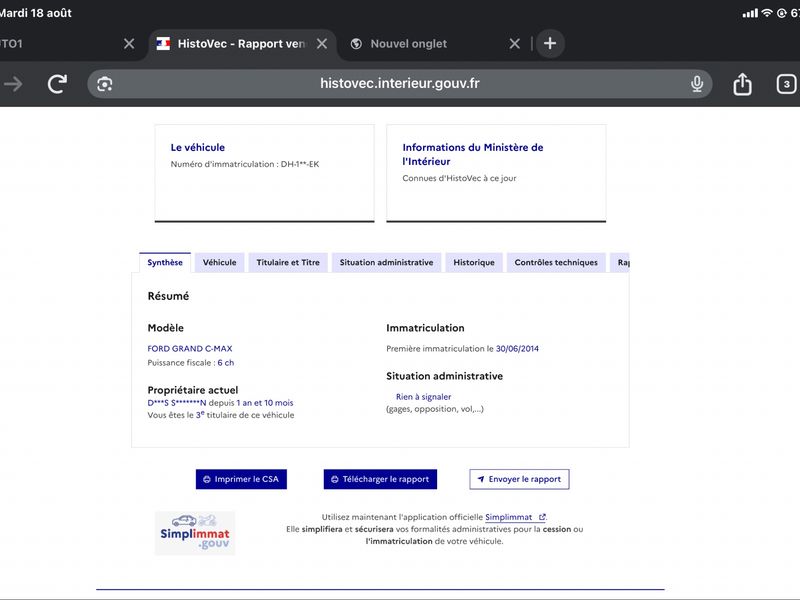The height and width of the screenshot is (600, 800).
Task: Click the DH-1**-EK registration number text
Action: click(300, 164)
